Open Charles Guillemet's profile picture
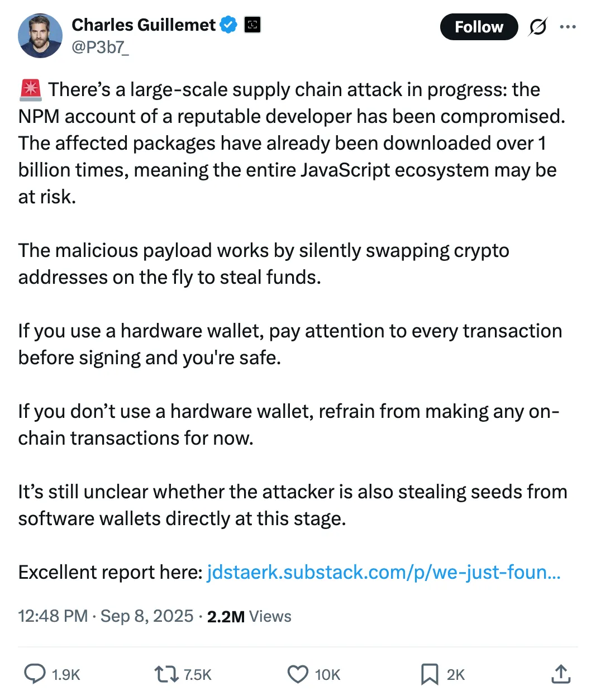 tap(40, 36)
